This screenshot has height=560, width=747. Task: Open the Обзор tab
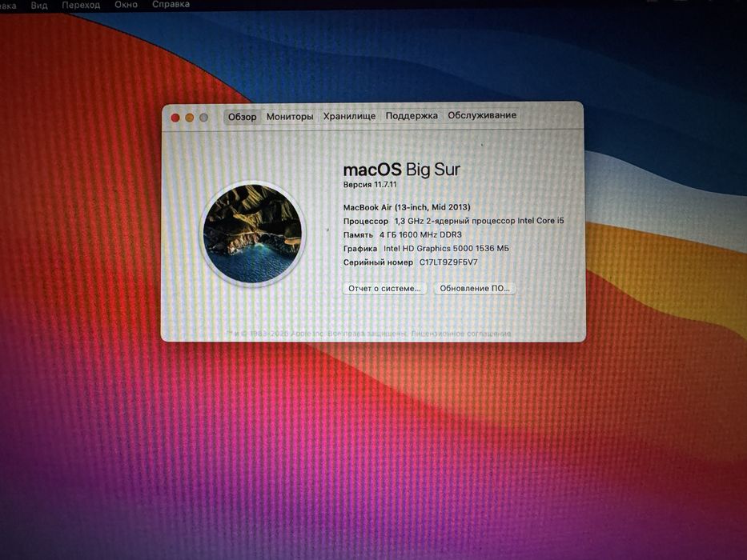242,117
